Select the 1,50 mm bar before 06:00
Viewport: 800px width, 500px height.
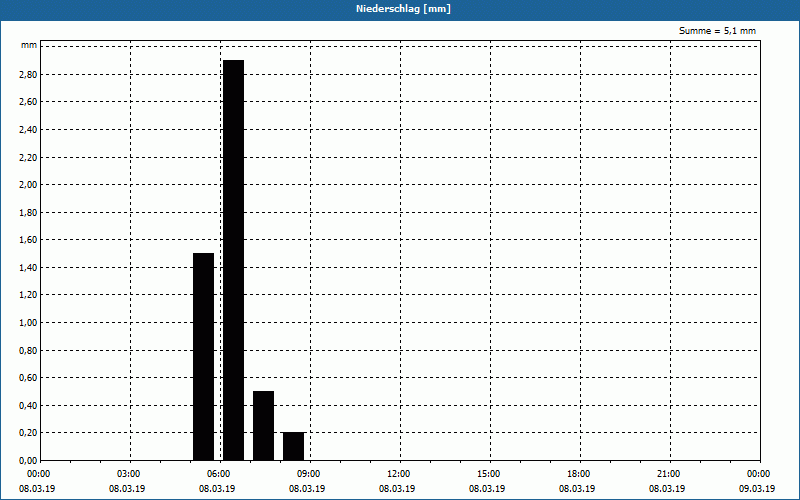204,357
